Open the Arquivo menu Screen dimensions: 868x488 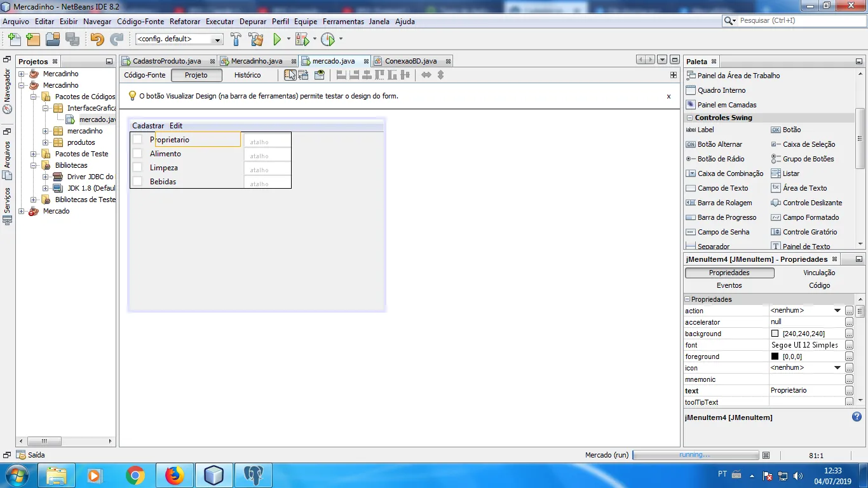(16, 21)
